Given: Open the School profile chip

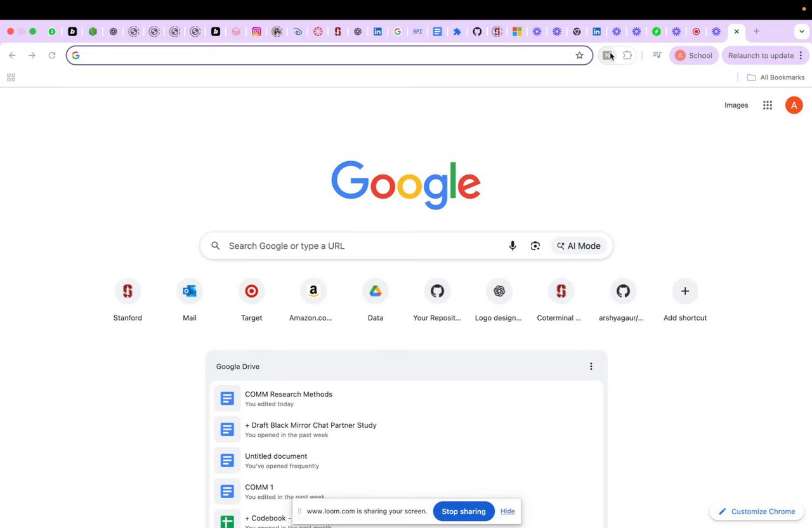Looking at the screenshot, I should point(693,55).
